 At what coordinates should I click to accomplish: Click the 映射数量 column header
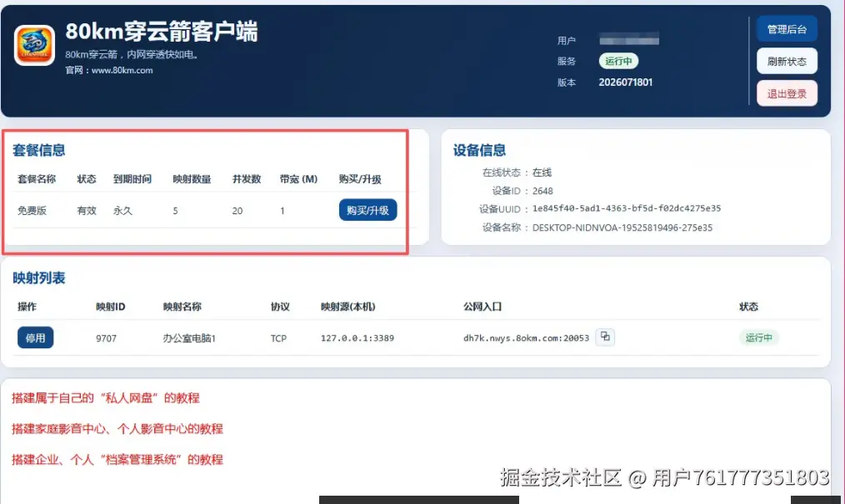192,179
